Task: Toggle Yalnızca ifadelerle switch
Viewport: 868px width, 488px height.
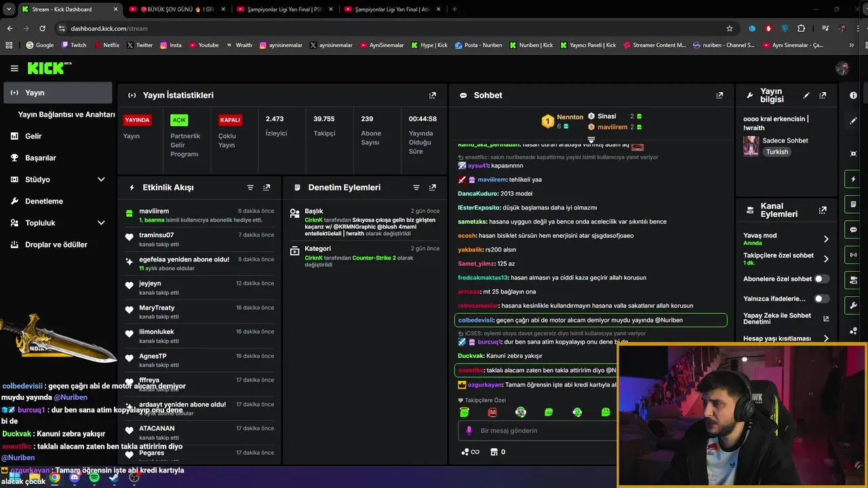Action: (821, 298)
